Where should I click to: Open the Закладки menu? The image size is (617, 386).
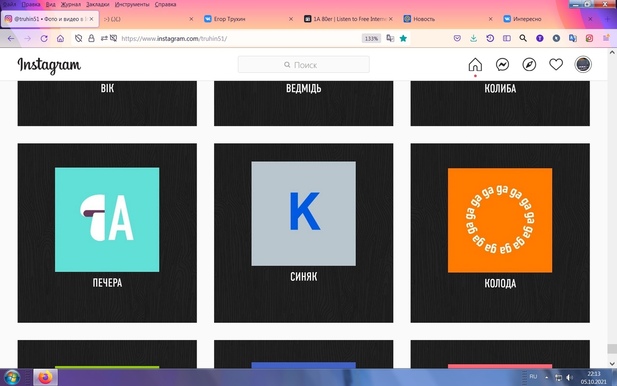click(x=98, y=4)
